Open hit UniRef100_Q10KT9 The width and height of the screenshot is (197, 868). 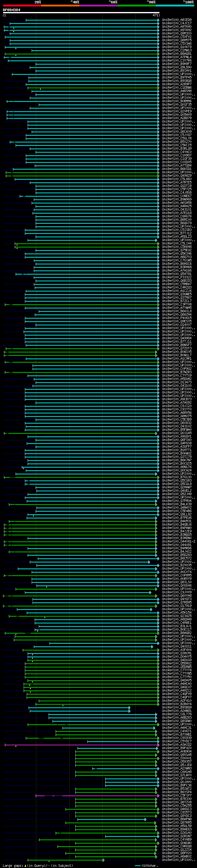pyautogui.click(x=176, y=47)
